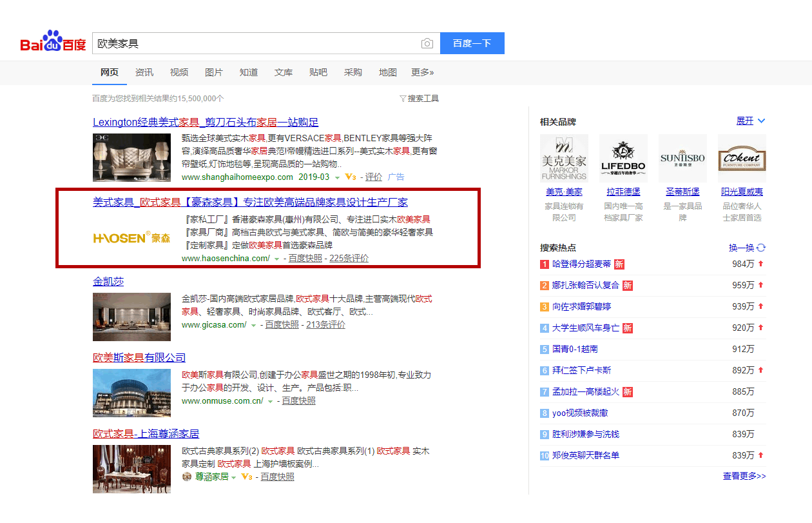The width and height of the screenshot is (812, 523).
Task: Open the 豪森家具 result title link
Action: [250, 202]
